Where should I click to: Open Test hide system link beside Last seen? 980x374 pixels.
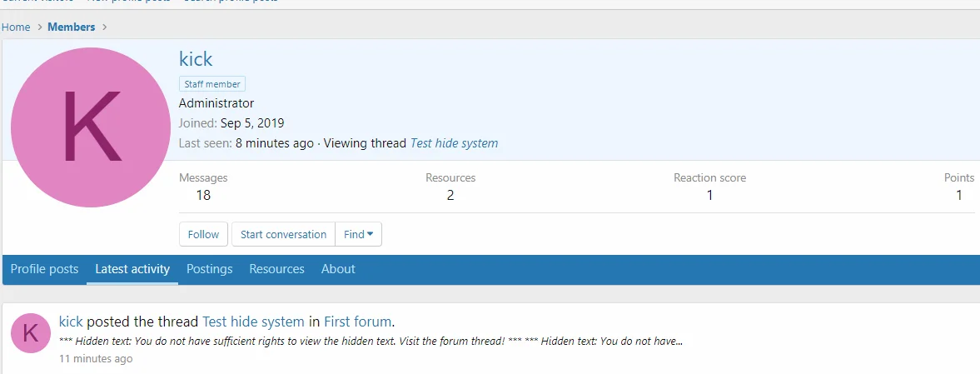click(x=454, y=143)
